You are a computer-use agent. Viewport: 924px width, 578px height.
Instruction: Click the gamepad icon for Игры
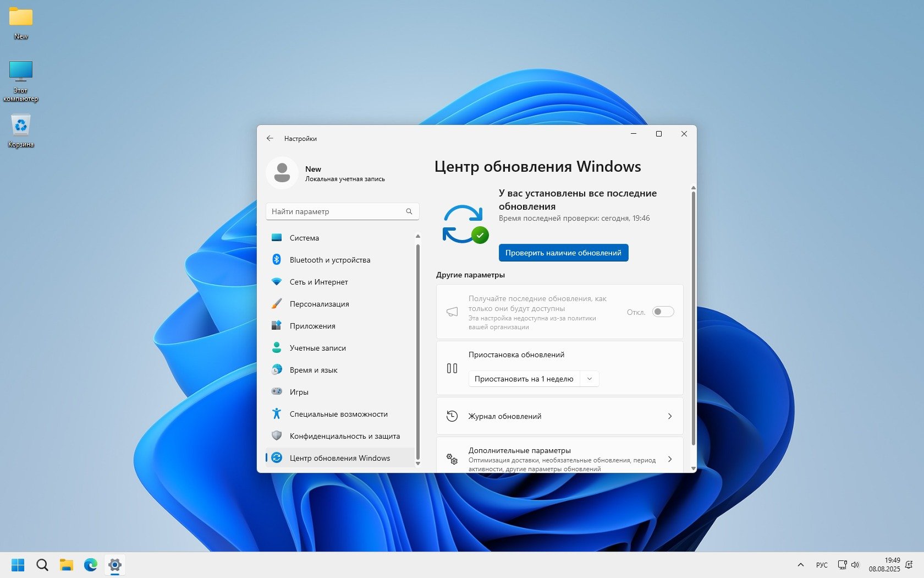click(277, 392)
